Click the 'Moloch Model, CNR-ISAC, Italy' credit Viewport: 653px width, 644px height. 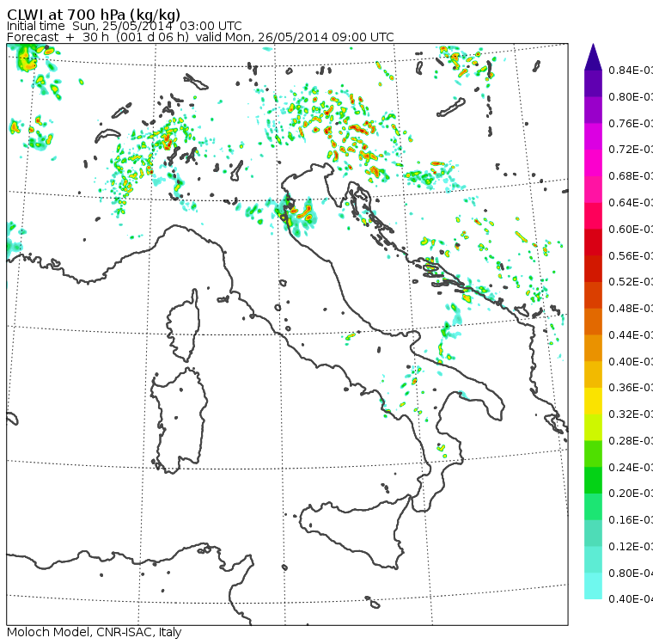click(95, 632)
